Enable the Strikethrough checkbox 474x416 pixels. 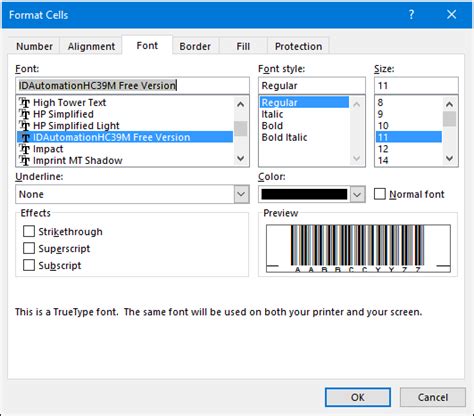(29, 231)
